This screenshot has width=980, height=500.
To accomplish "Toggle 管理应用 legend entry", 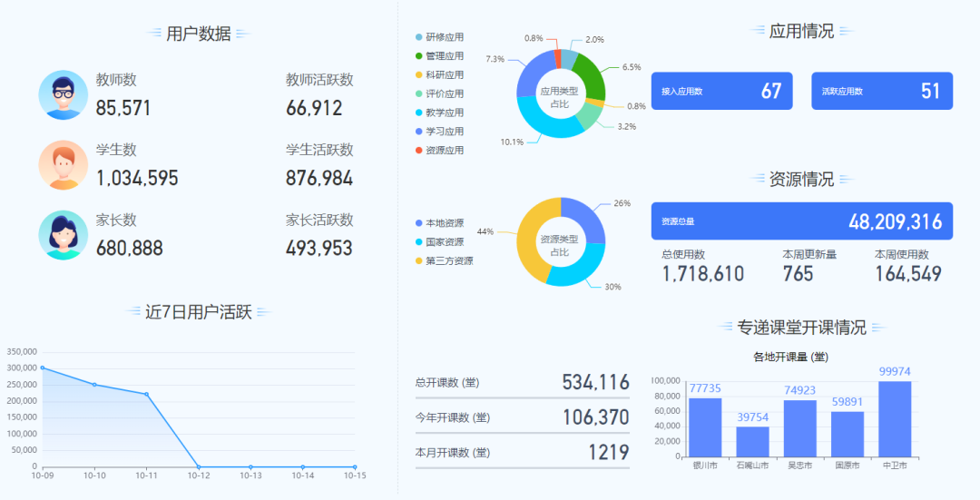I will click(x=439, y=56).
